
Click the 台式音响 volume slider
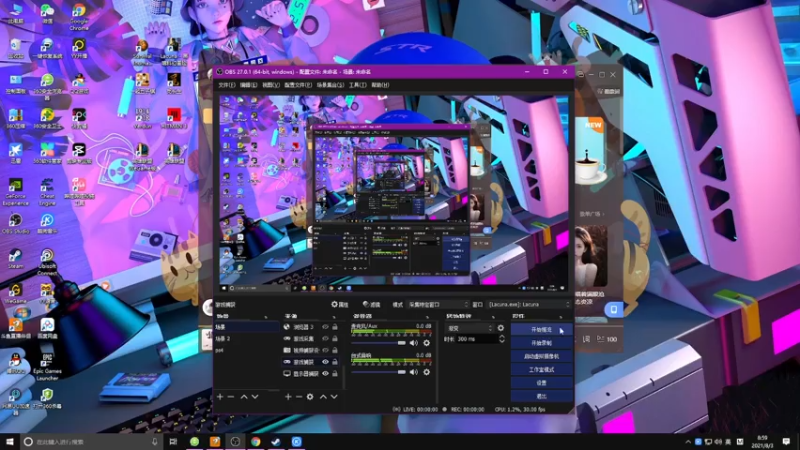coord(378,372)
